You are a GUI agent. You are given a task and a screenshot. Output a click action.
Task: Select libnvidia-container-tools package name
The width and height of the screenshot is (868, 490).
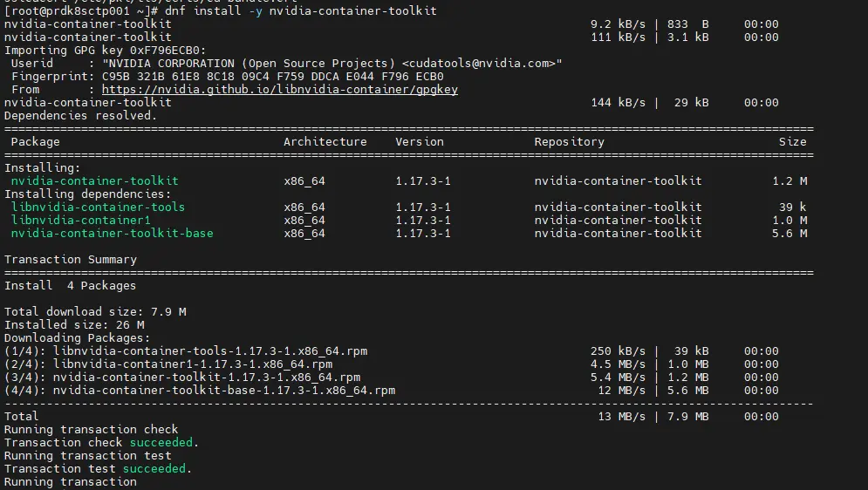click(98, 208)
